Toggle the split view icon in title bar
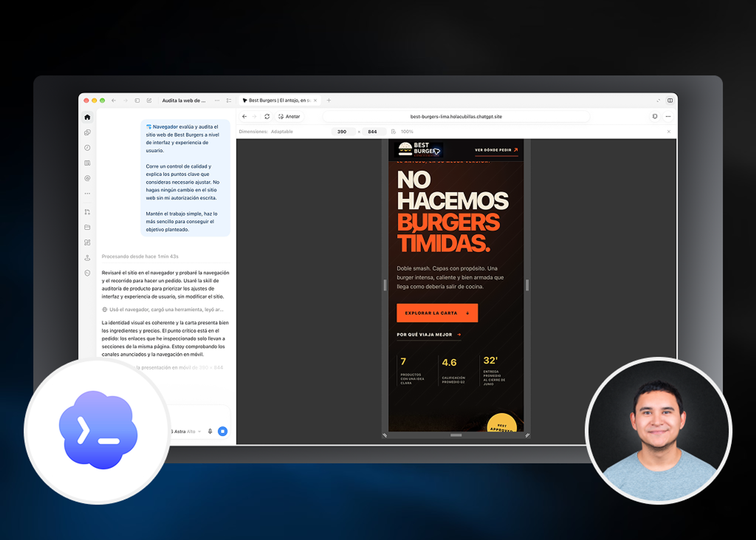This screenshot has width=756, height=540. coord(670,100)
